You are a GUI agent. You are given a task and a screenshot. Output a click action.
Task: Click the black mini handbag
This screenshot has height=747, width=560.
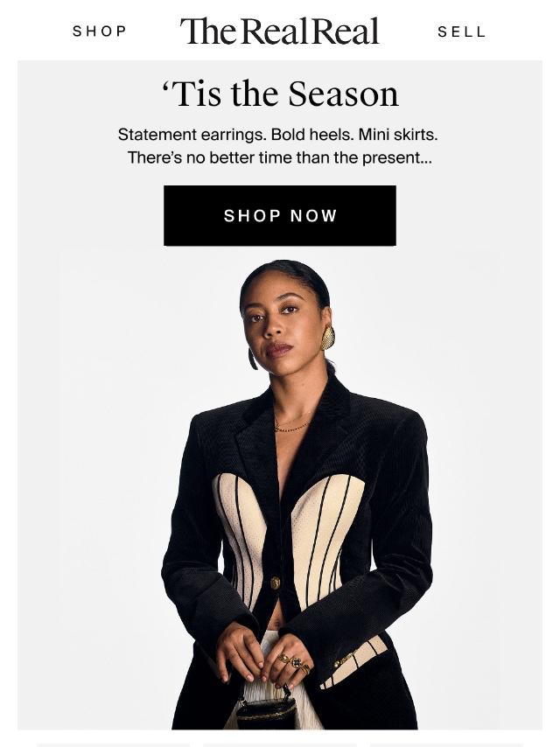pyautogui.click(x=267, y=711)
